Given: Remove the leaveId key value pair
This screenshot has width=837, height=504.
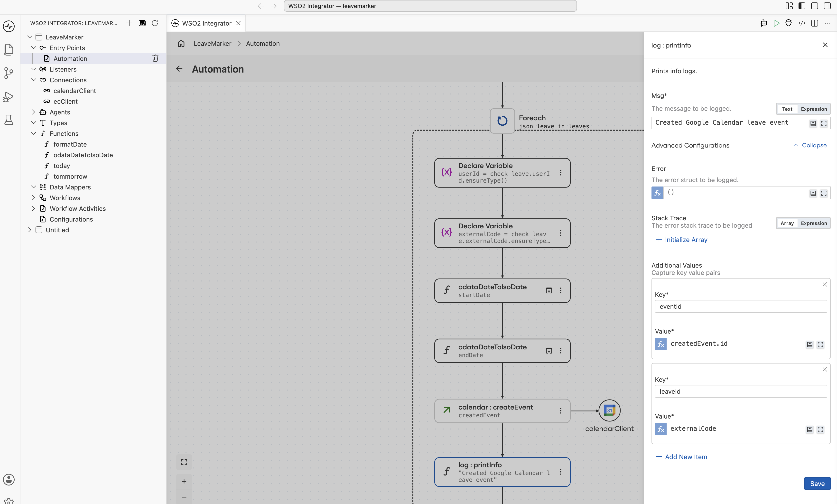Looking at the screenshot, I should 824,369.
